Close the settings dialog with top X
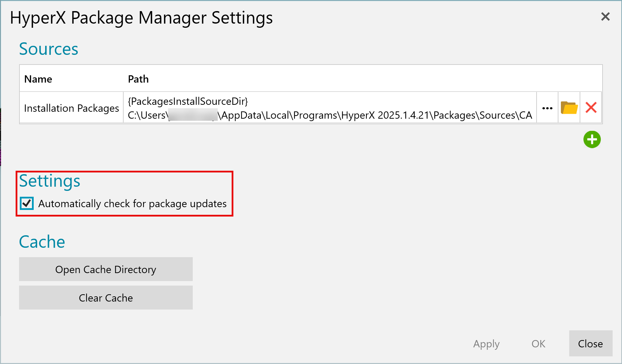Image resolution: width=622 pixels, height=364 pixels. pos(605,17)
